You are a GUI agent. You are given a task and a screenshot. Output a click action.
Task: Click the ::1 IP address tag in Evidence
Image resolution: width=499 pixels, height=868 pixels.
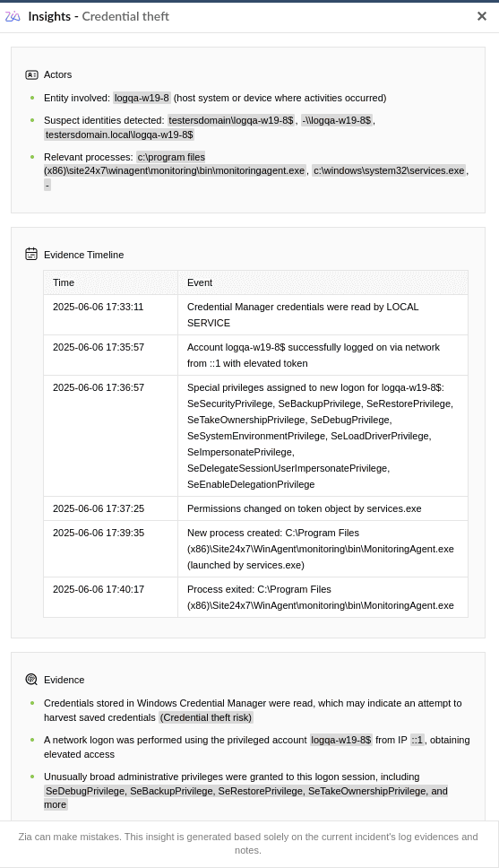[417, 740]
